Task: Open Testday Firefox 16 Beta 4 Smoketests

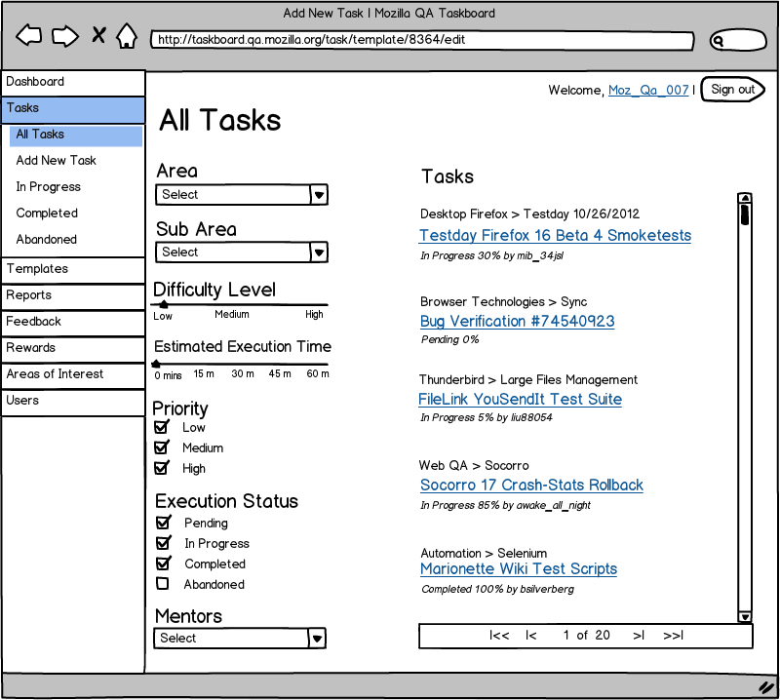Action: pos(555,235)
